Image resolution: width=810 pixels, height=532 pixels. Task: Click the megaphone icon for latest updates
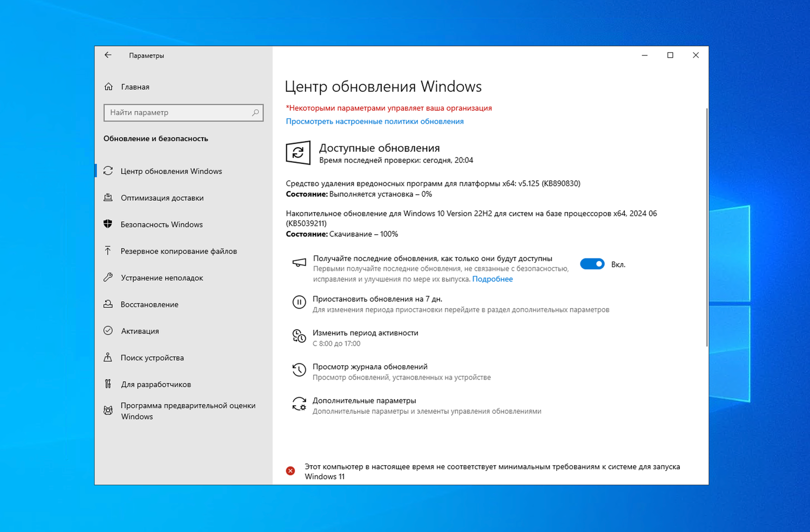[x=299, y=263]
